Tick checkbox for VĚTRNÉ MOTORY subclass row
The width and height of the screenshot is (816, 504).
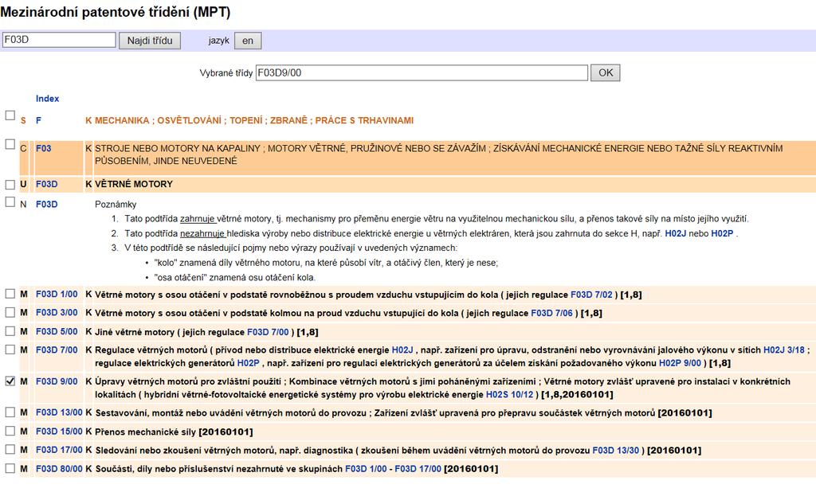(x=10, y=184)
